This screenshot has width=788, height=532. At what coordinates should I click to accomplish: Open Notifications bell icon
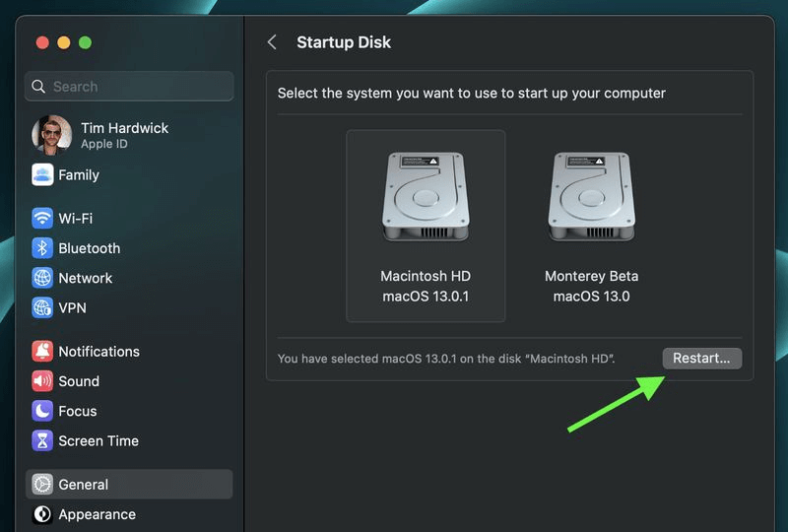[x=42, y=351]
